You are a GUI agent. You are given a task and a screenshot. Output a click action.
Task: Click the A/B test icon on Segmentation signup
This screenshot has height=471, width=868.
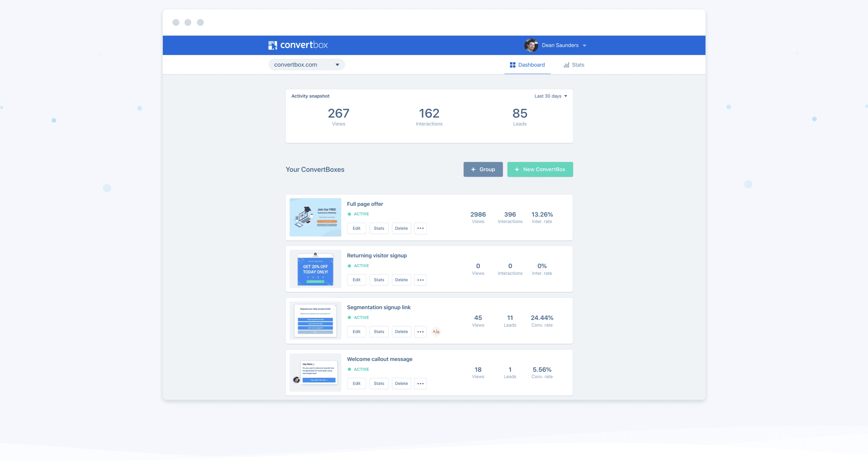(x=436, y=331)
